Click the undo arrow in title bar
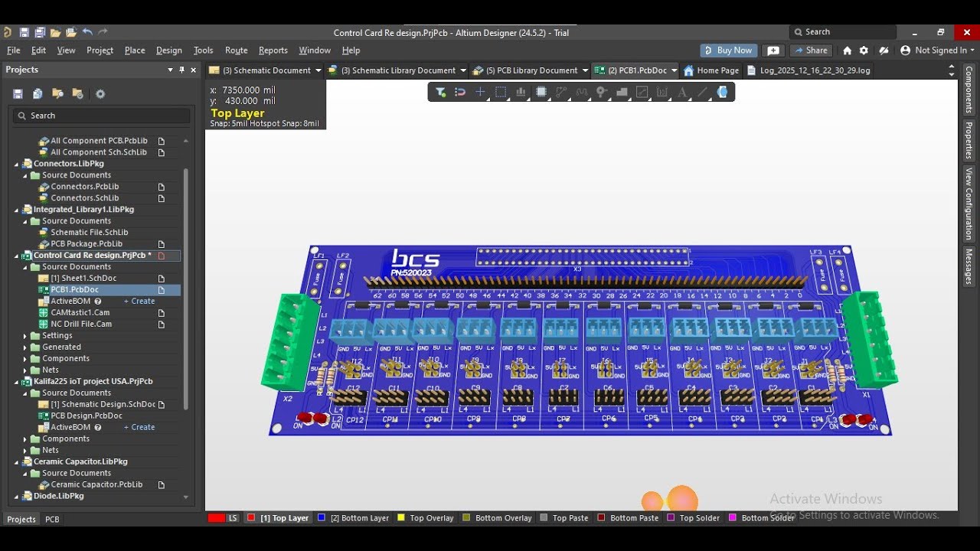Screen dimensions: 980x551 pyautogui.click(x=87, y=32)
